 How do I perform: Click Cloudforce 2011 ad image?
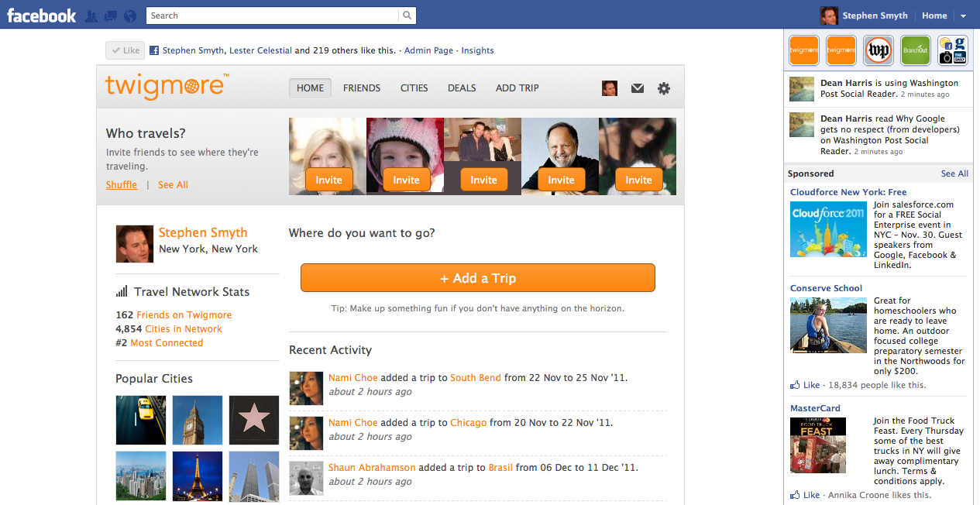click(828, 229)
